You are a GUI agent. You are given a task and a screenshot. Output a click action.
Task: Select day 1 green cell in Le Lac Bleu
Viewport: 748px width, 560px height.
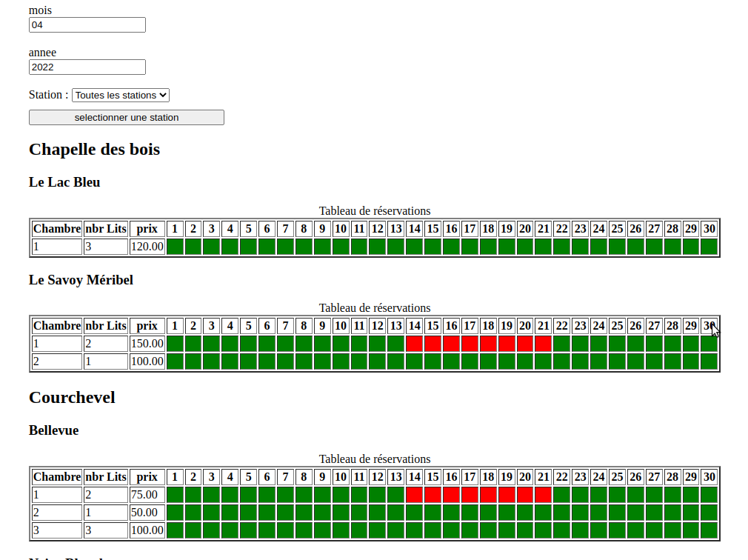175,247
